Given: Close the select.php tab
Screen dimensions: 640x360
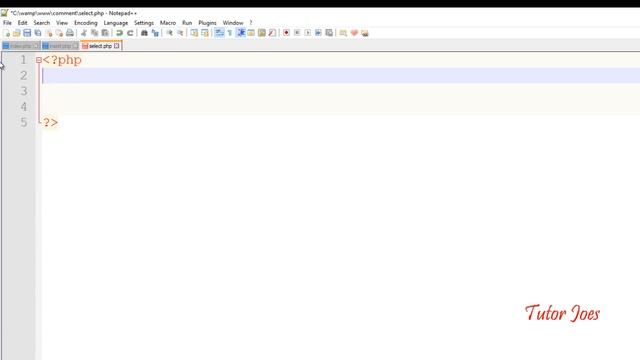Looking at the screenshot, I should pyautogui.click(x=117, y=46).
